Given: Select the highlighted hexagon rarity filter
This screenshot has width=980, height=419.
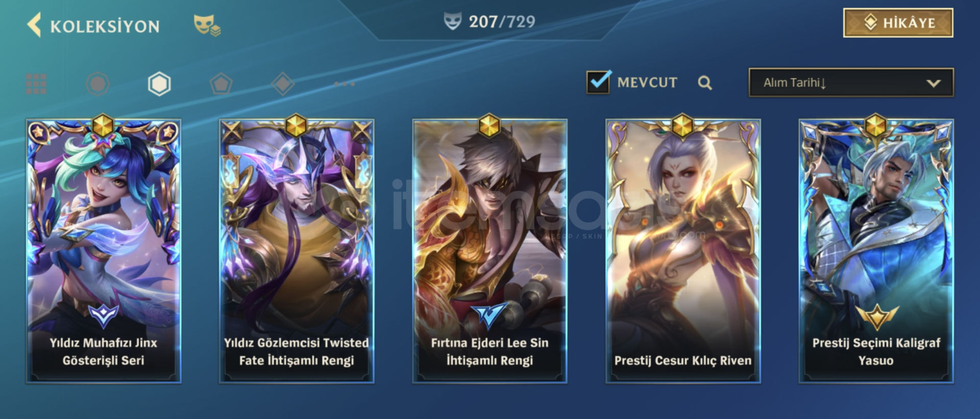Looking at the screenshot, I should [159, 84].
